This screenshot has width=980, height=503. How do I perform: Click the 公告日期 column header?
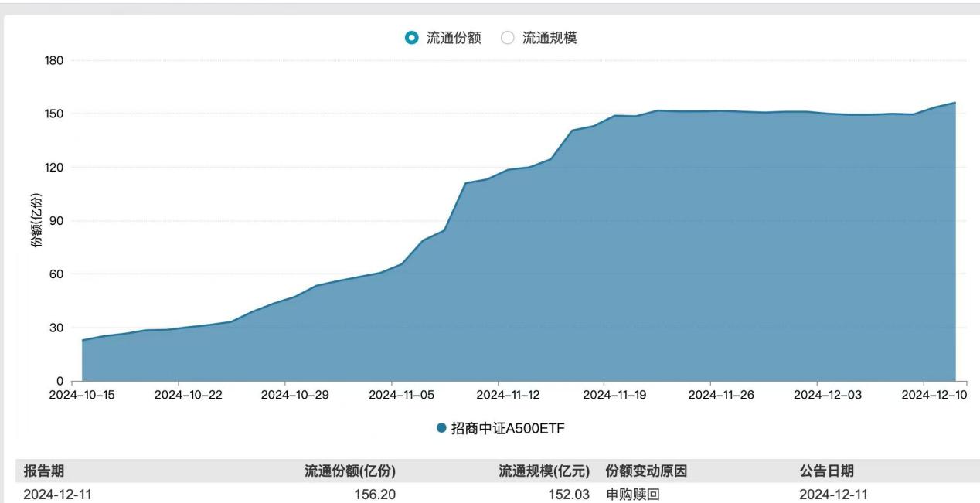coord(827,471)
